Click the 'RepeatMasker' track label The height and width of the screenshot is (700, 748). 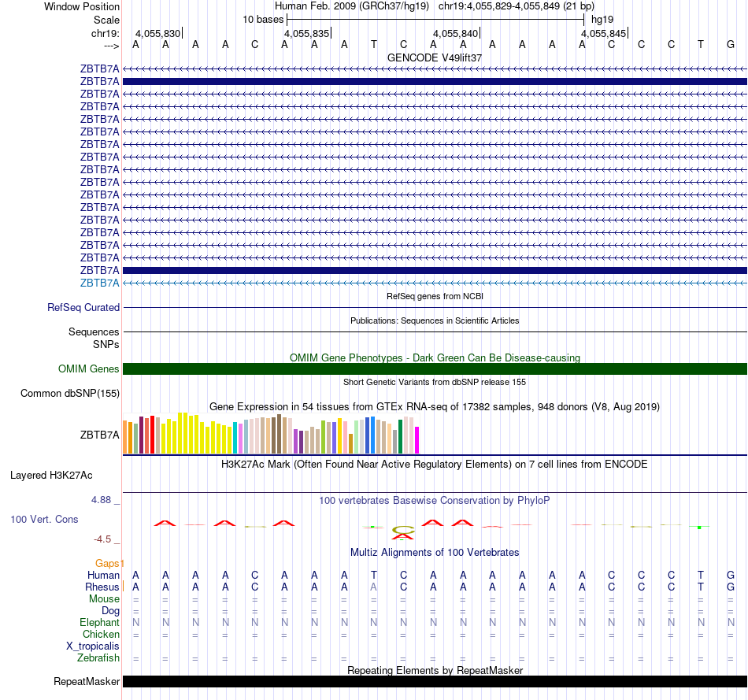[87, 681]
